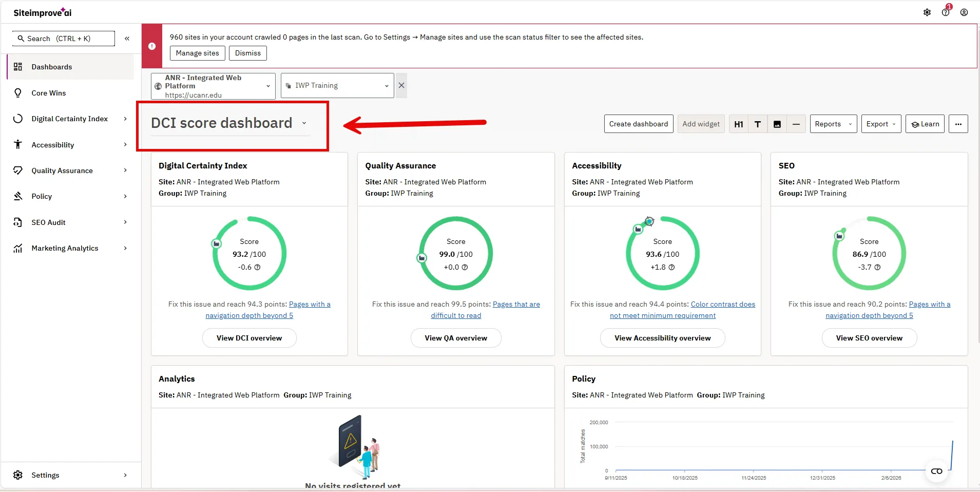Open the Export dropdown
Screen dimensions: 980x492
[x=880, y=124]
